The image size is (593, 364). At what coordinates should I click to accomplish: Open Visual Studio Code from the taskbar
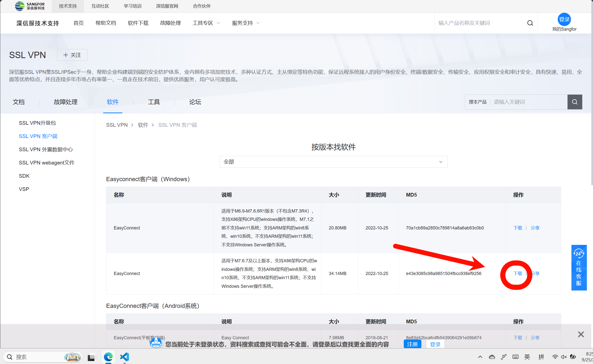tap(125, 357)
